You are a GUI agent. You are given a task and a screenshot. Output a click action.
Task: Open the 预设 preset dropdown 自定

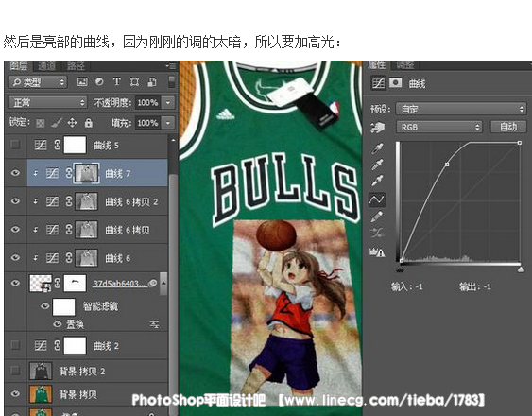(x=461, y=110)
